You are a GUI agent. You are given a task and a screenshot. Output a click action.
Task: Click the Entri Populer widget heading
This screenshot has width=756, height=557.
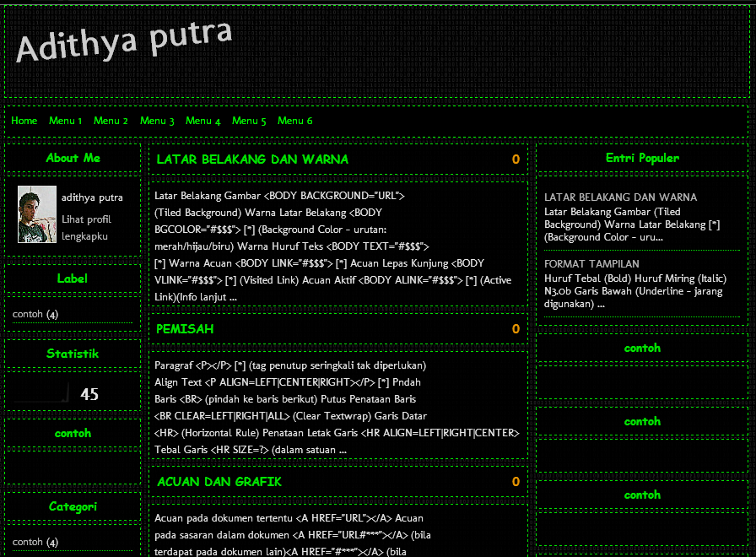642,158
